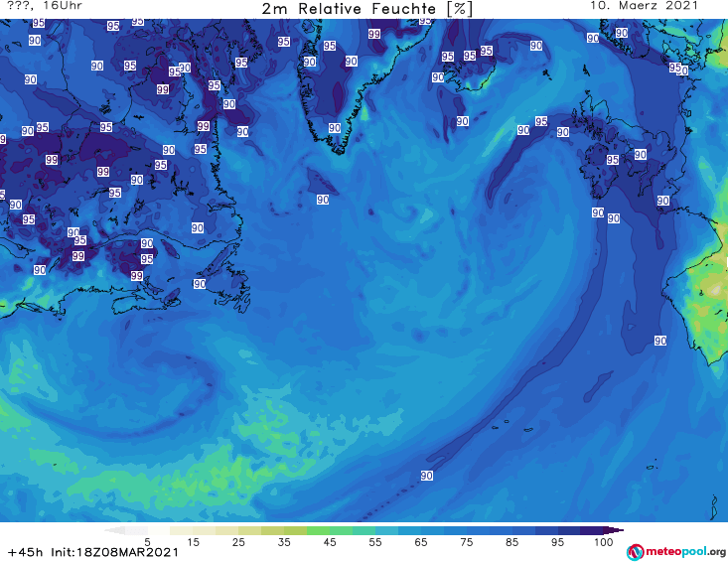Click the legend value '85'
This screenshot has width=728, height=562.
click(x=512, y=541)
